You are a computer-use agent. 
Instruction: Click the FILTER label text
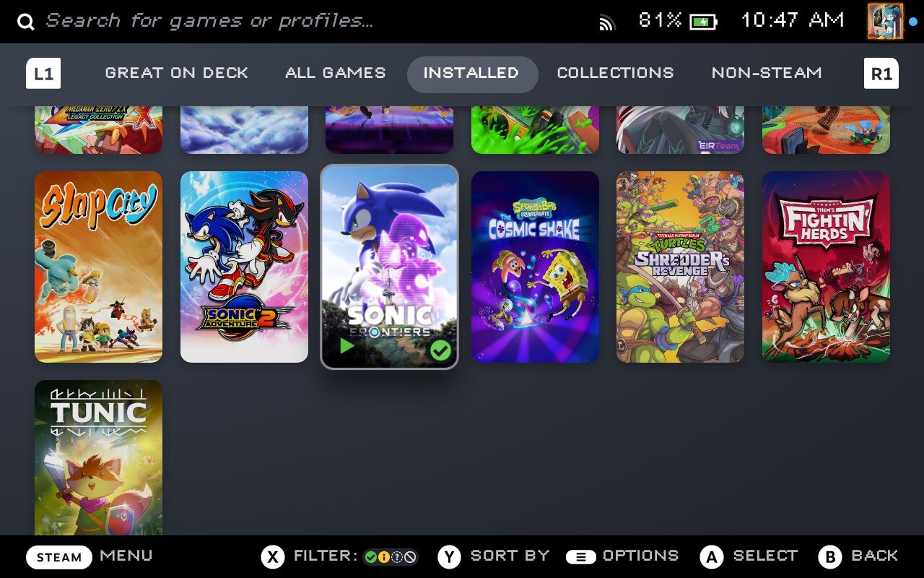tap(326, 556)
